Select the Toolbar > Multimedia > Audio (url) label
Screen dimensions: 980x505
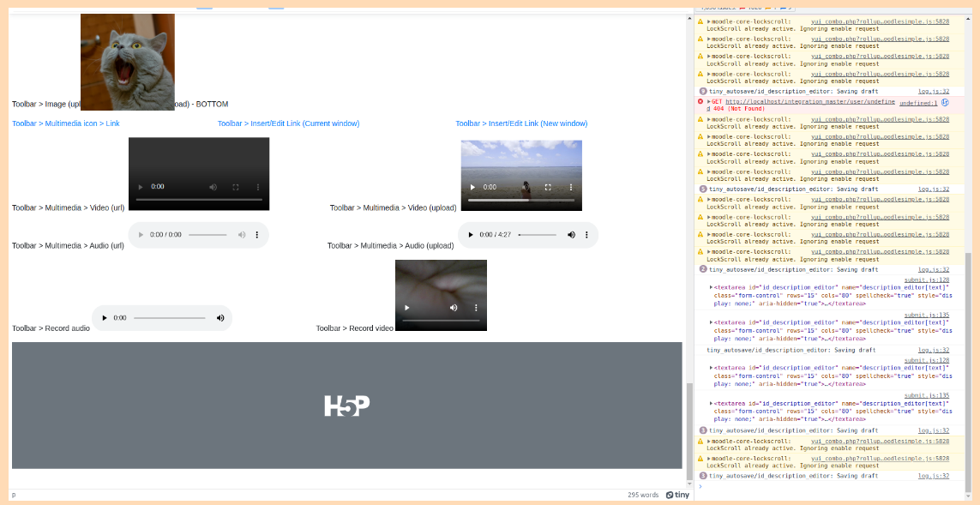[68, 245]
